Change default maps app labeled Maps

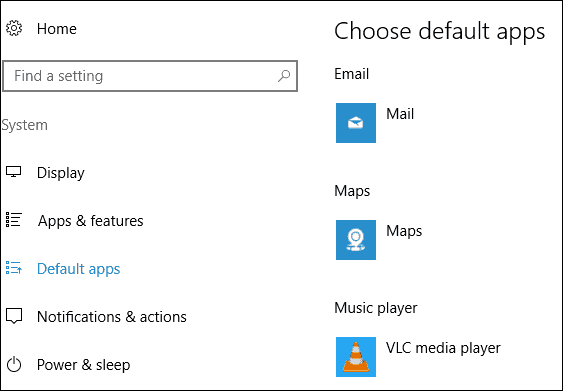tap(404, 231)
